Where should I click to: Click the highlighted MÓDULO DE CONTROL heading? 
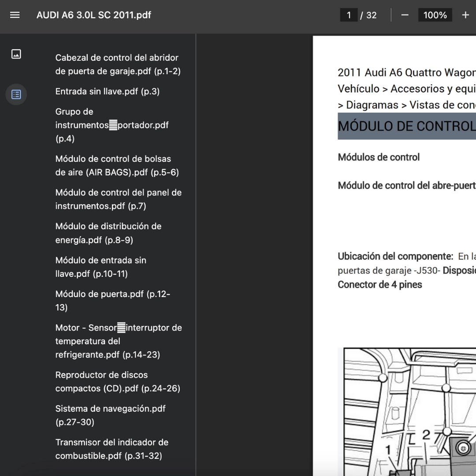click(406, 126)
